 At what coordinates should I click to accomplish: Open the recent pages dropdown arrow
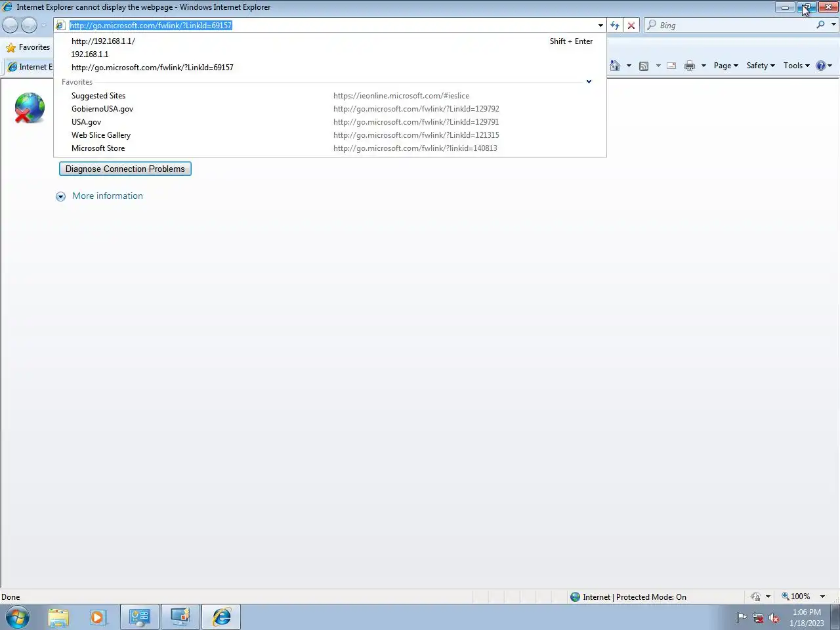coord(44,26)
